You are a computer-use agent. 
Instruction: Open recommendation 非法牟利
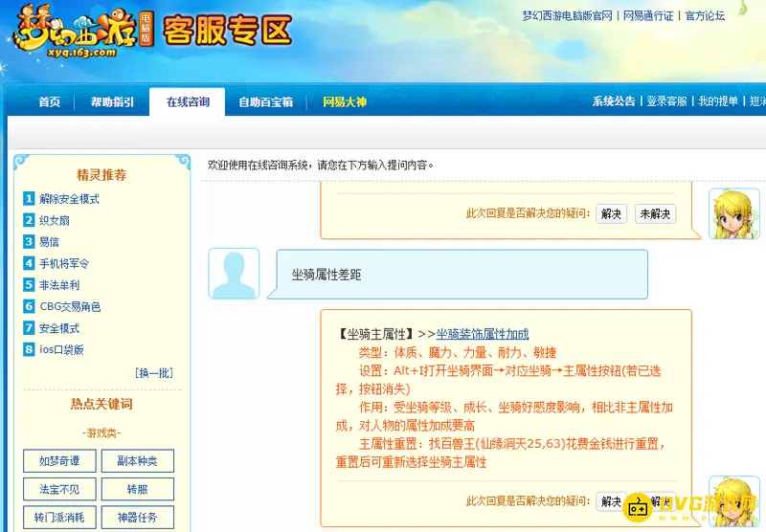(x=59, y=285)
